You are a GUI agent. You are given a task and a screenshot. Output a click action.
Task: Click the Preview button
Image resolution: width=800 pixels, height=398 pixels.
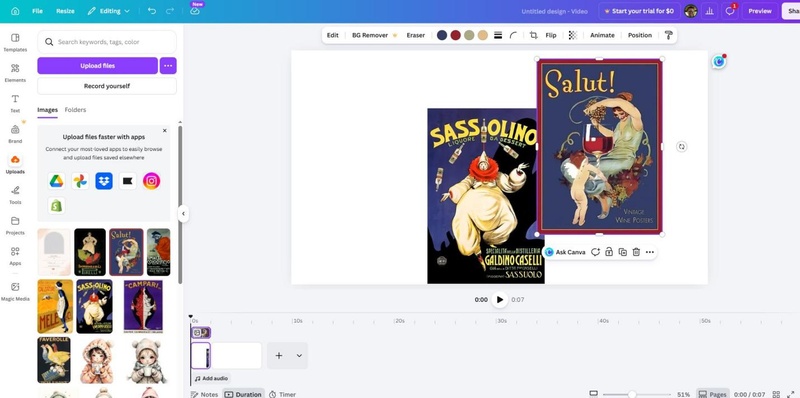[x=760, y=11]
